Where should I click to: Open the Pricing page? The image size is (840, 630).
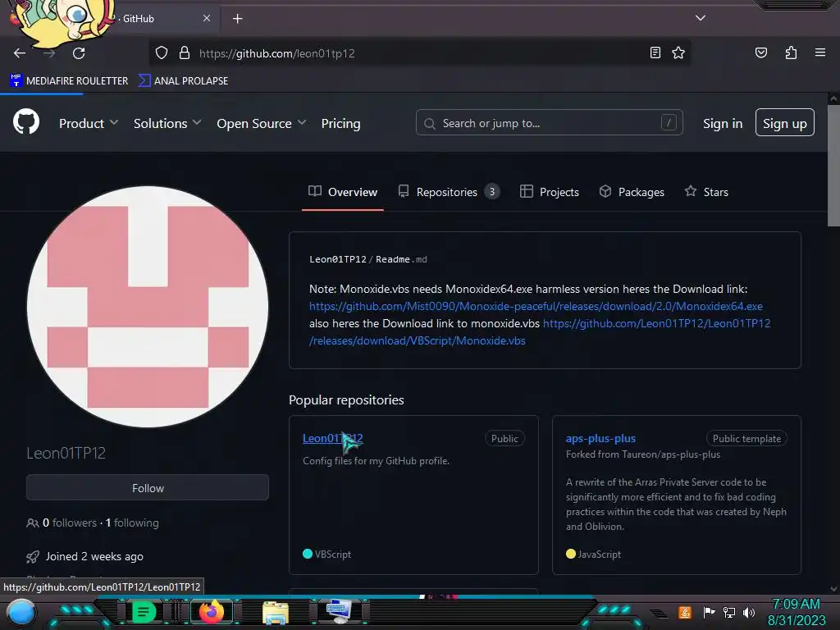[x=340, y=123]
